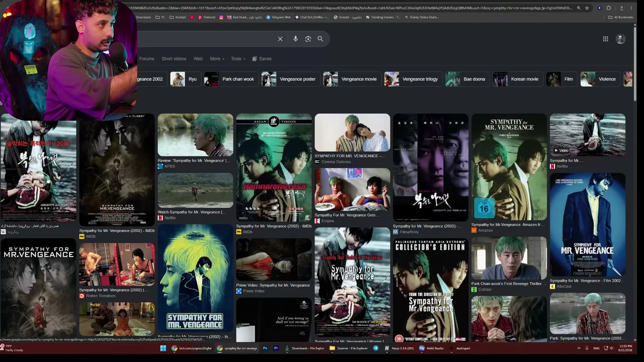This screenshot has height=362, width=644.
Task: Open Google Lens image search icon
Action: pos(308,39)
